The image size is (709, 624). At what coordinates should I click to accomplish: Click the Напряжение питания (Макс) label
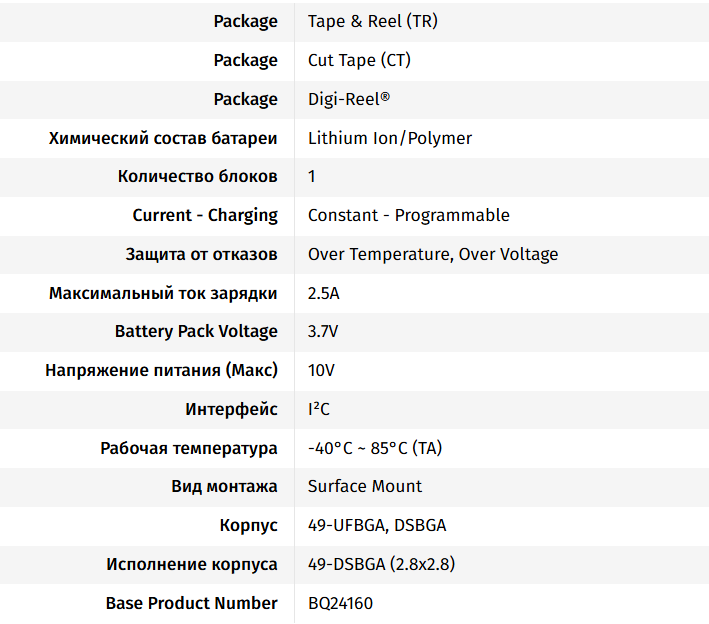pyautogui.click(x=161, y=370)
